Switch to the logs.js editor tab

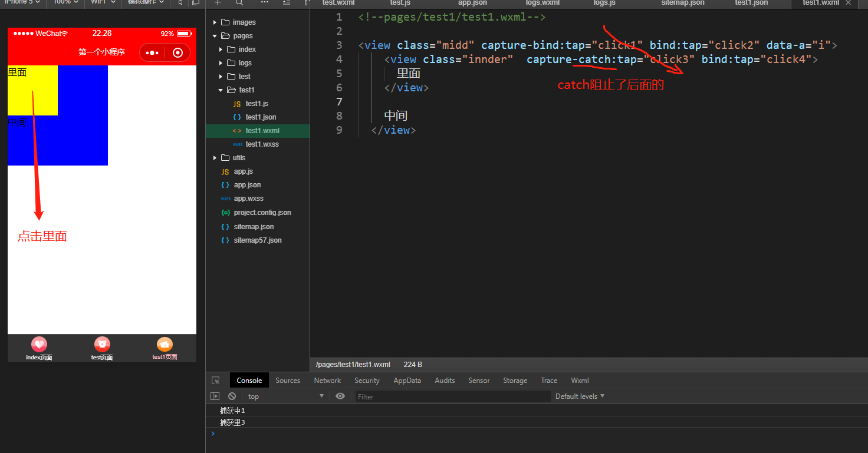pos(604,3)
